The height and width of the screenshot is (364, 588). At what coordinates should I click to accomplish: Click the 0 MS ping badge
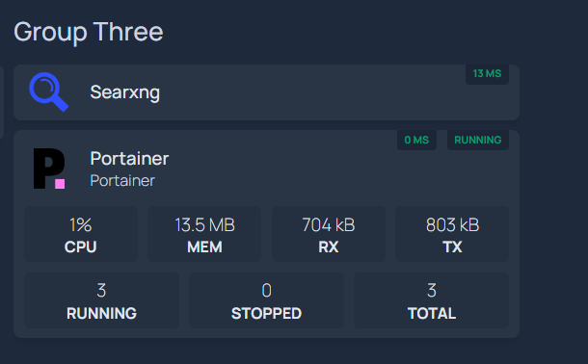(416, 140)
